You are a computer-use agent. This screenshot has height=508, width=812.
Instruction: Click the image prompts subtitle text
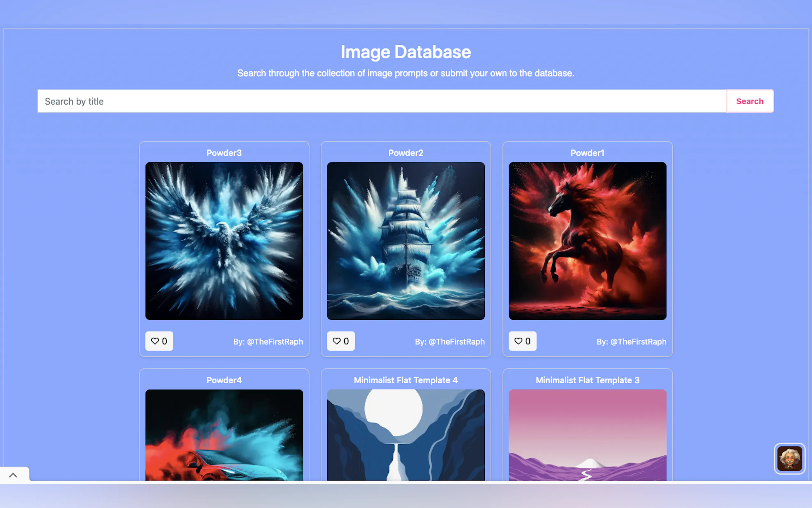(406, 73)
